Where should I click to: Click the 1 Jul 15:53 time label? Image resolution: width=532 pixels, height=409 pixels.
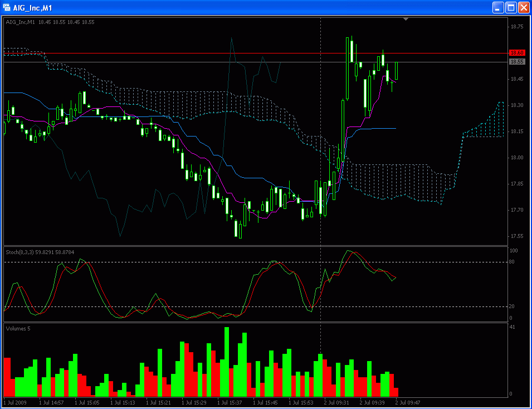301,402
